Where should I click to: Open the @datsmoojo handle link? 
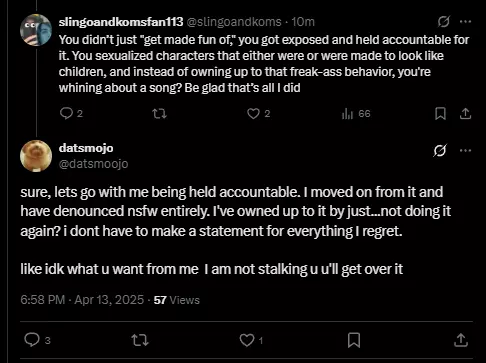[93, 164]
